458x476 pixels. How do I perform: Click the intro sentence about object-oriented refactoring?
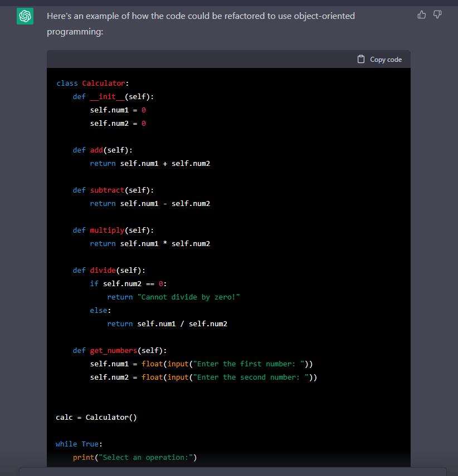tap(201, 24)
